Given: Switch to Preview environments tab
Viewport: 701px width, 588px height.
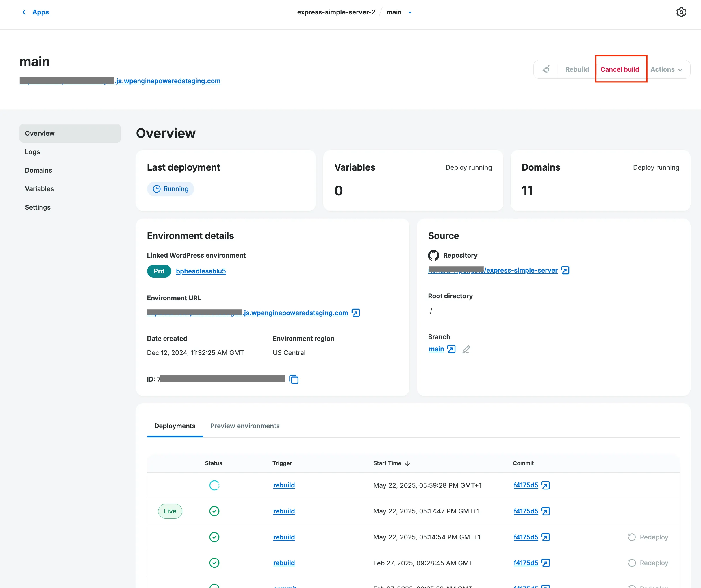Looking at the screenshot, I should click(x=245, y=426).
